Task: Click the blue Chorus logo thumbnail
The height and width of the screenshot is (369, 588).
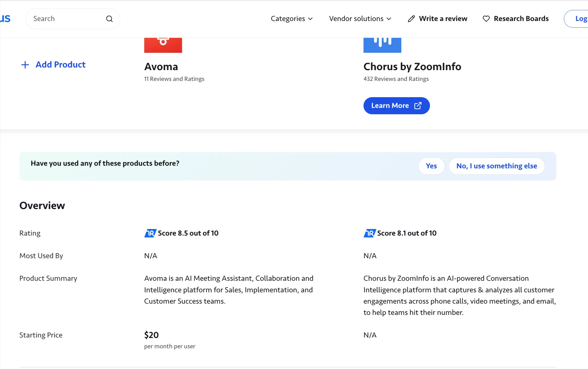Action: pyautogui.click(x=382, y=45)
